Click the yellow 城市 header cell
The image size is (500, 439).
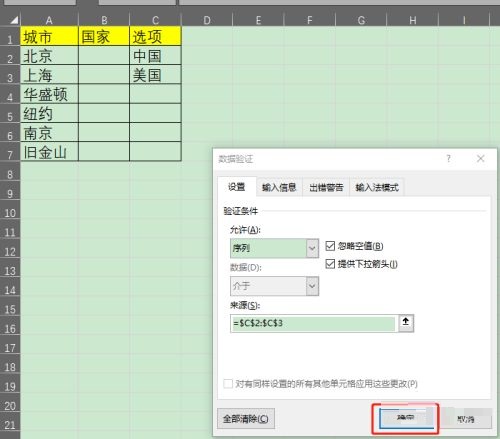tap(49, 36)
